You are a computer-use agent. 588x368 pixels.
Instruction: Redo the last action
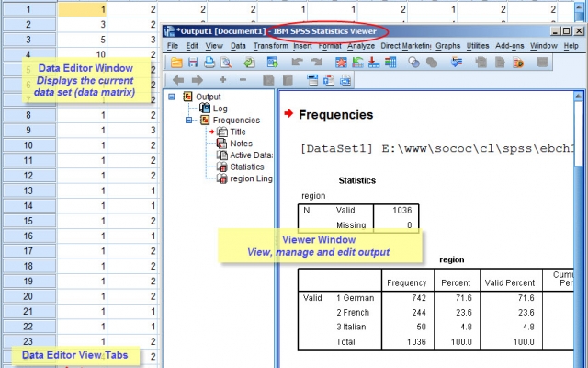tap(317, 62)
